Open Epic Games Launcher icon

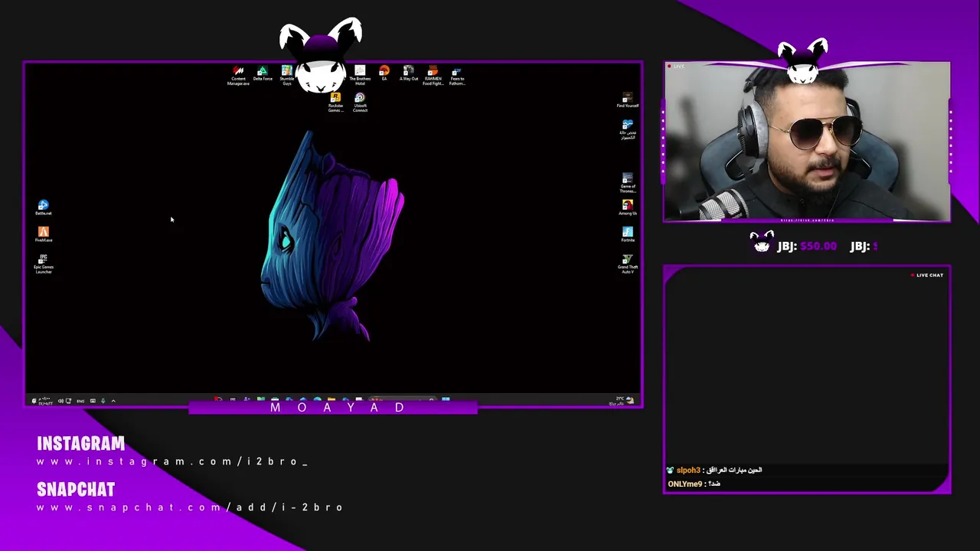coord(44,264)
